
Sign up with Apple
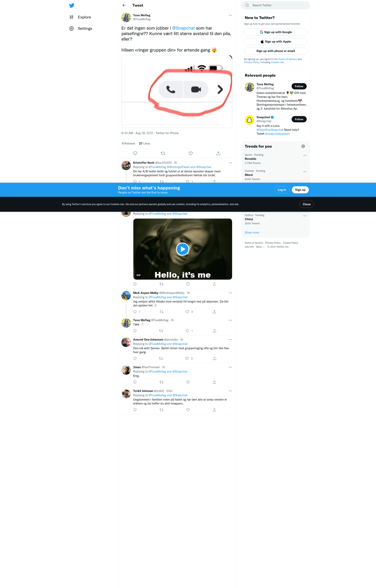[276, 42]
